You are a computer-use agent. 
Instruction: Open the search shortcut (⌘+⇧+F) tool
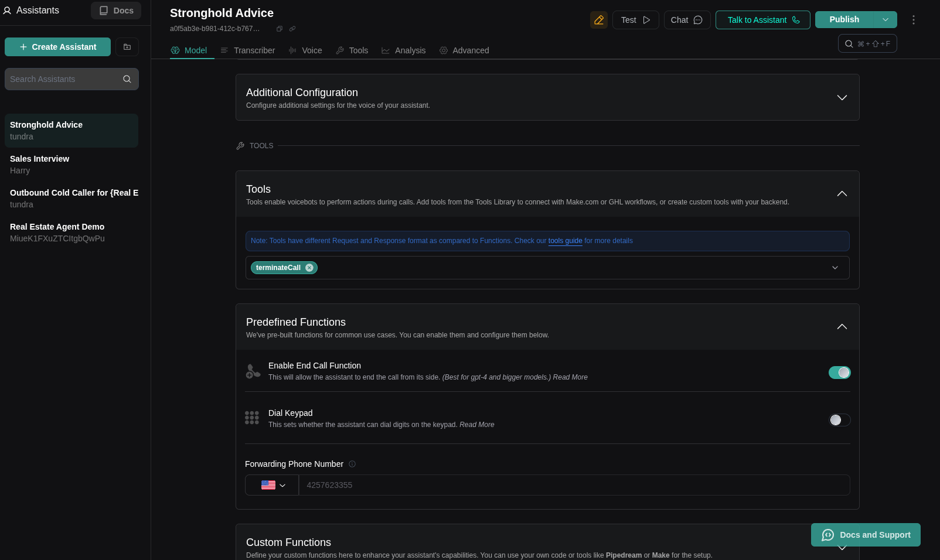pos(867,43)
